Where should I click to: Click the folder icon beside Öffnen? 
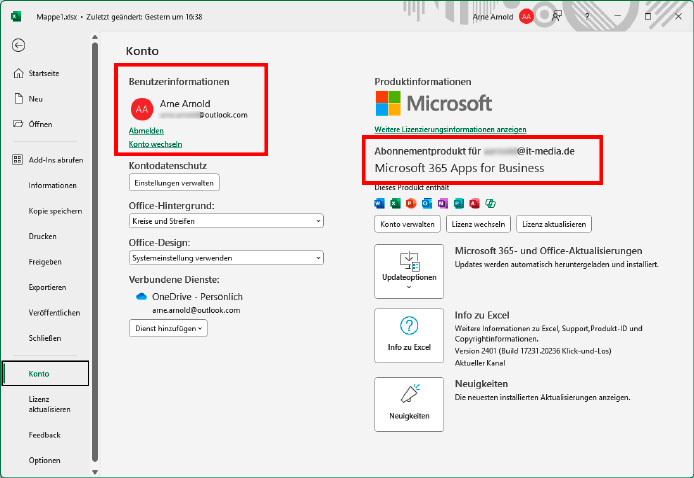[x=18, y=124]
